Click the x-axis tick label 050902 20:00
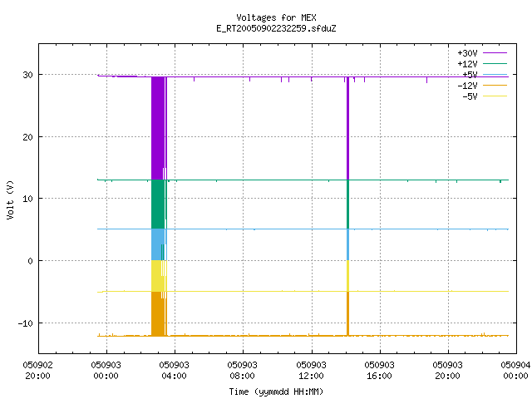The width and height of the screenshot is (532, 399). tap(38, 370)
